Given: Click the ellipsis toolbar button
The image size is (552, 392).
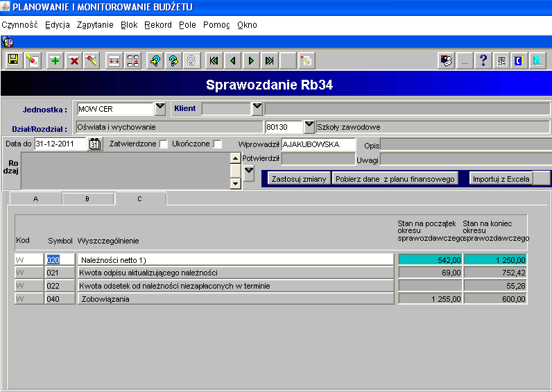Looking at the screenshot, I should [465, 60].
